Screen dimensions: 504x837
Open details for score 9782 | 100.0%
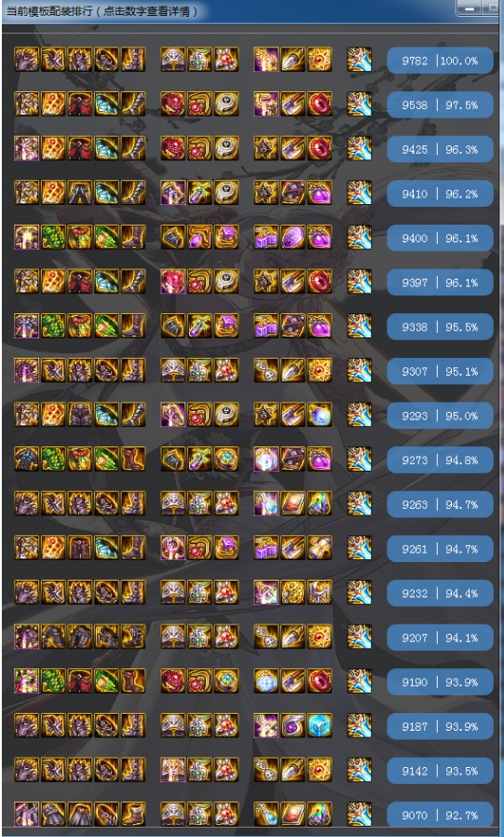[x=440, y=61]
